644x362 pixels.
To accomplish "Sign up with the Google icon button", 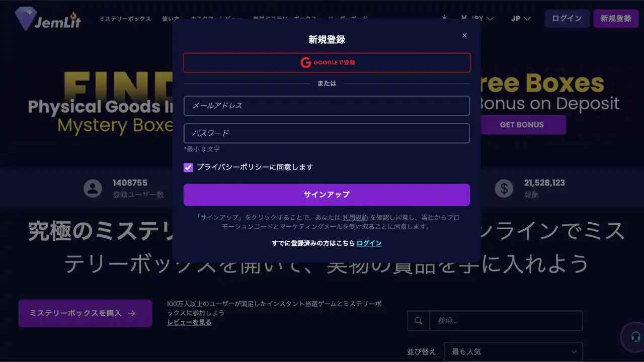I will pos(327,63).
